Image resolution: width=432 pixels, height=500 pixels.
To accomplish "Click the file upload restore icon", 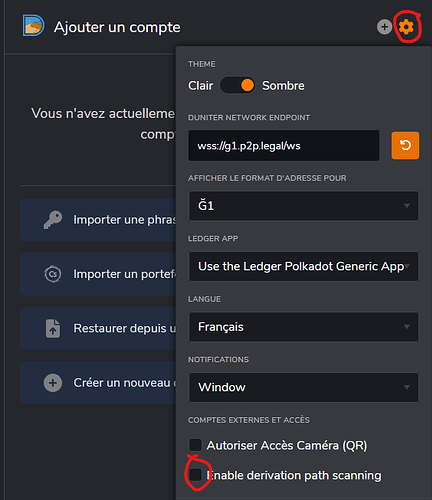I will click(x=53, y=328).
